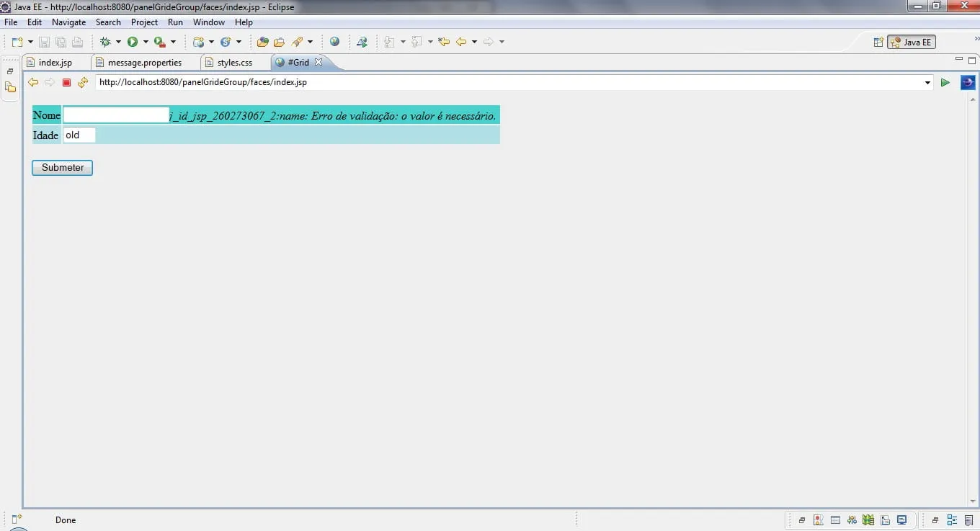Click the Save All icon
Image resolution: width=980 pixels, height=531 pixels.
61,42
